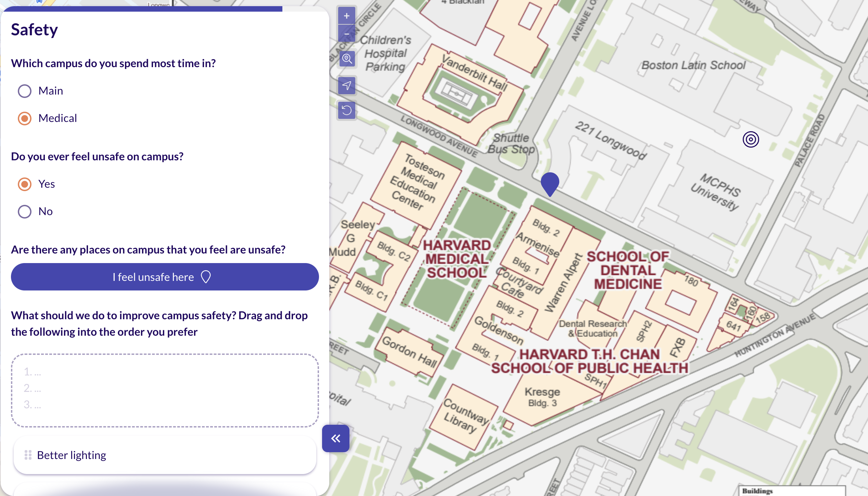Click the Warren Alpert building label
Screen dimensions: 868x496
[x=563, y=283]
